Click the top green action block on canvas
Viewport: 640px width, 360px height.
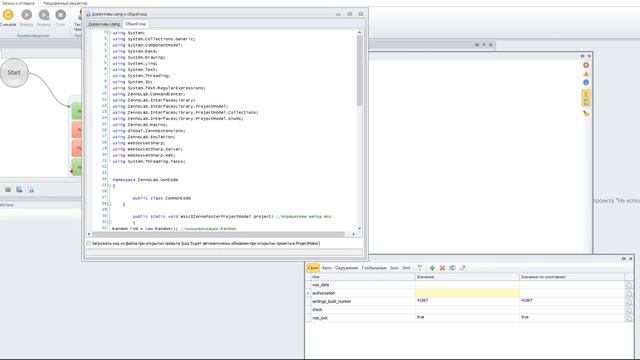(77, 111)
